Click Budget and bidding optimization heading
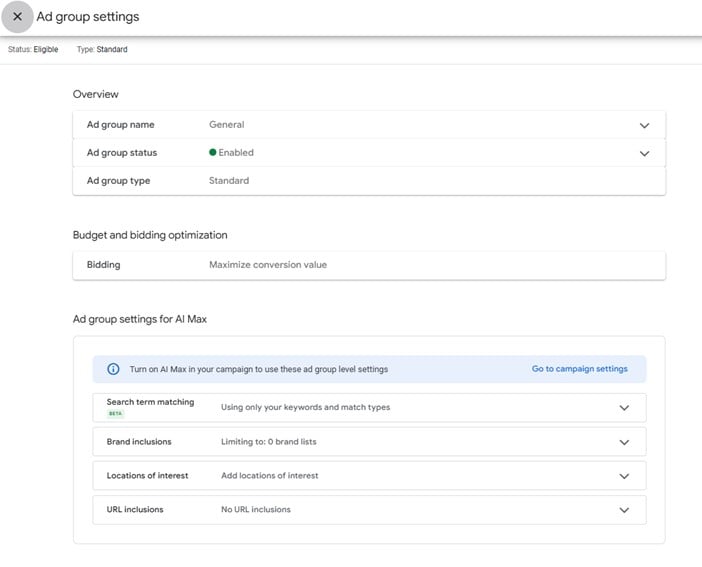The height and width of the screenshot is (567, 702). coord(150,235)
